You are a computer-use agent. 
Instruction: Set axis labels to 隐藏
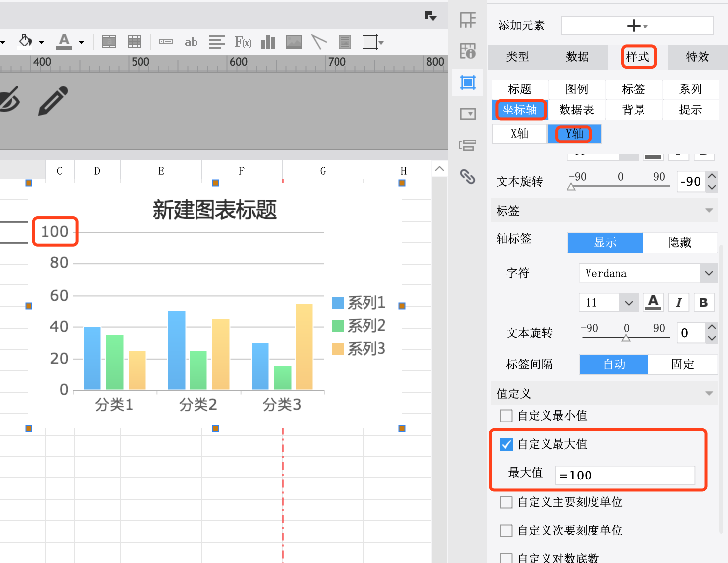click(680, 243)
